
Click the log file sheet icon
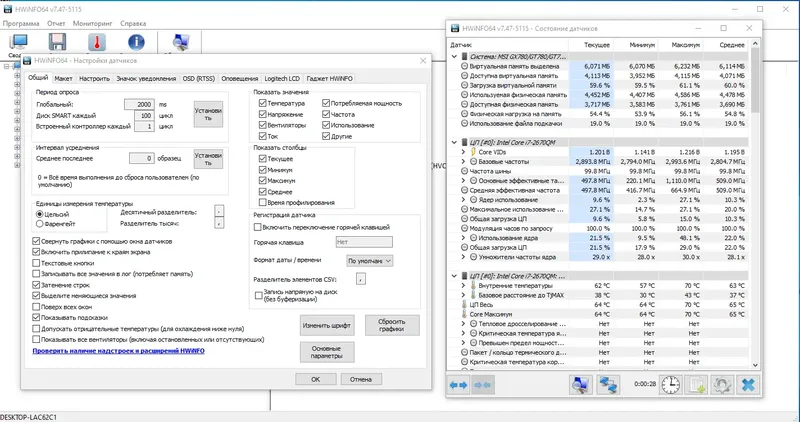click(x=696, y=385)
